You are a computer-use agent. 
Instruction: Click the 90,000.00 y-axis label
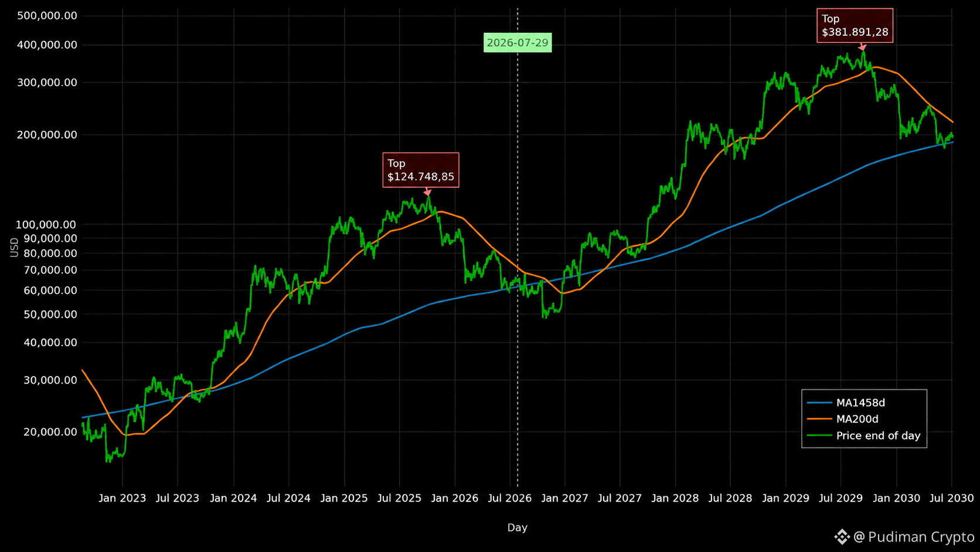[50, 238]
